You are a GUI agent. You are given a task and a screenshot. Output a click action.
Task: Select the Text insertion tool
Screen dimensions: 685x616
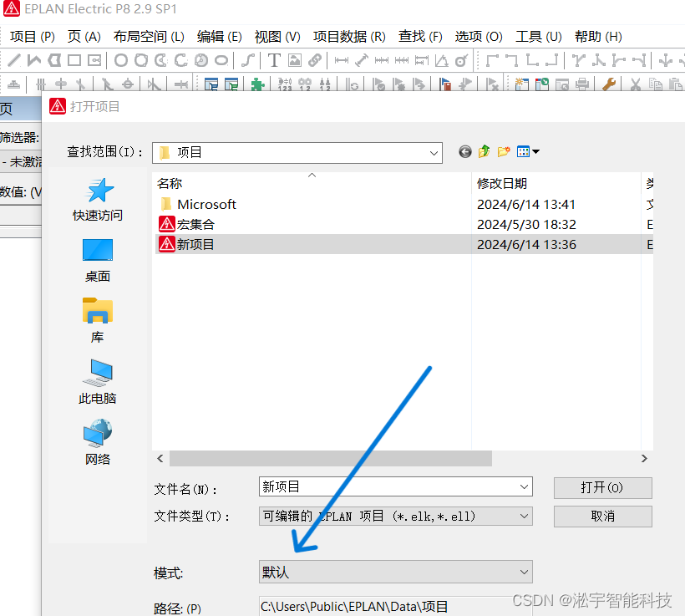(x=274, y=60)
